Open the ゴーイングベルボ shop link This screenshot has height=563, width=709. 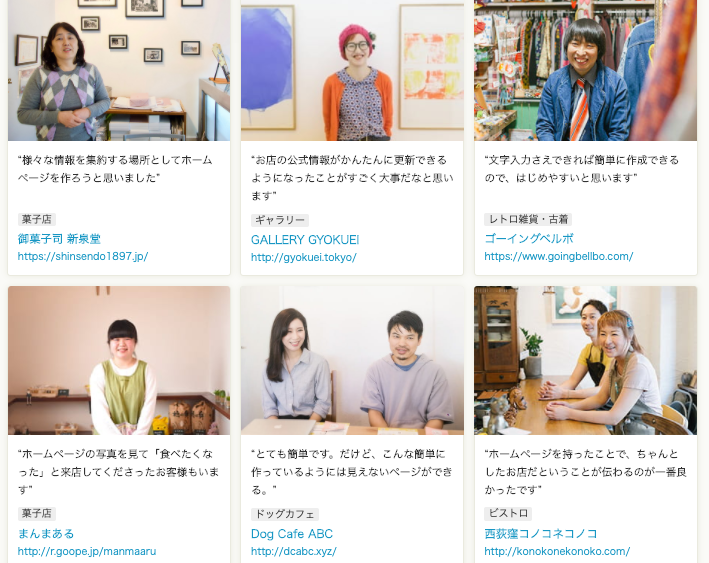point(529,238)
